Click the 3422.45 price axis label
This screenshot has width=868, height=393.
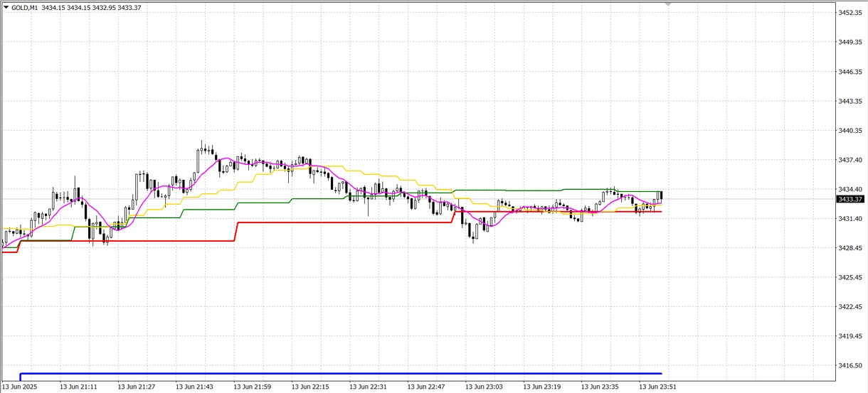point(850,307)
